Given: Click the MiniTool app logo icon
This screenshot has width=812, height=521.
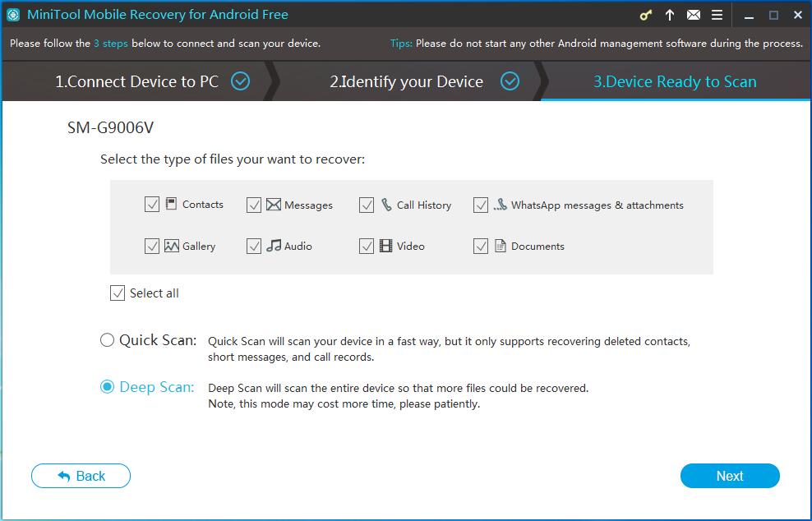Looking at the screenshot, I should point(13,15).
